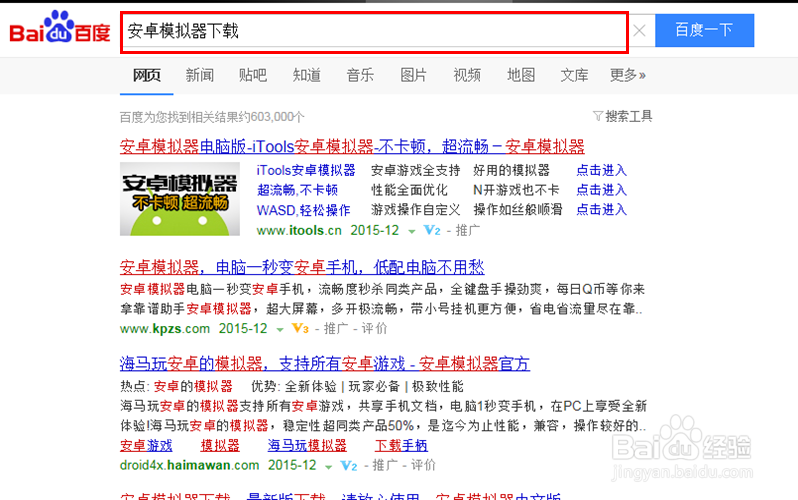The image size is (798, 500).
Task: Click 评价 on the kpzs.com result
Action: (375, 329)
